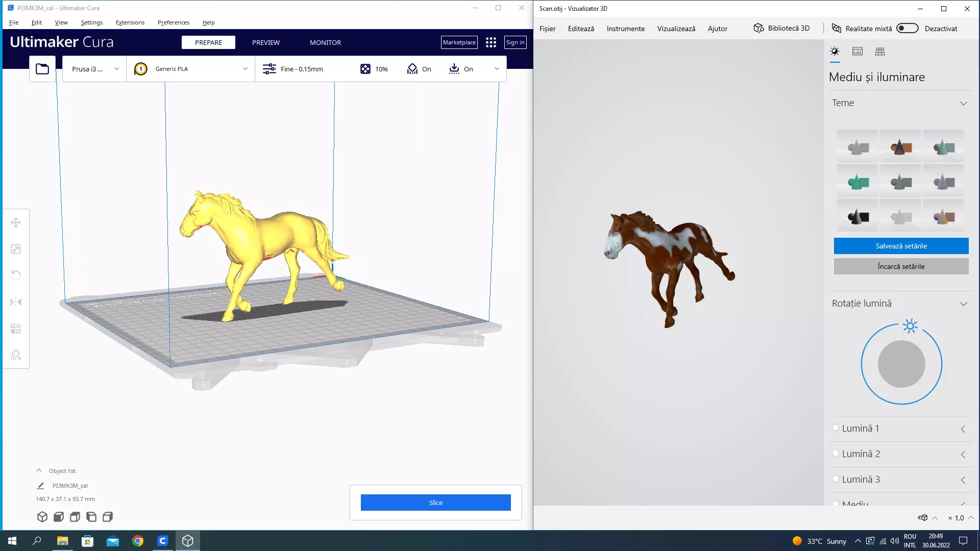
Task: Click the Salvează setările button
Action: click(901, 246)
